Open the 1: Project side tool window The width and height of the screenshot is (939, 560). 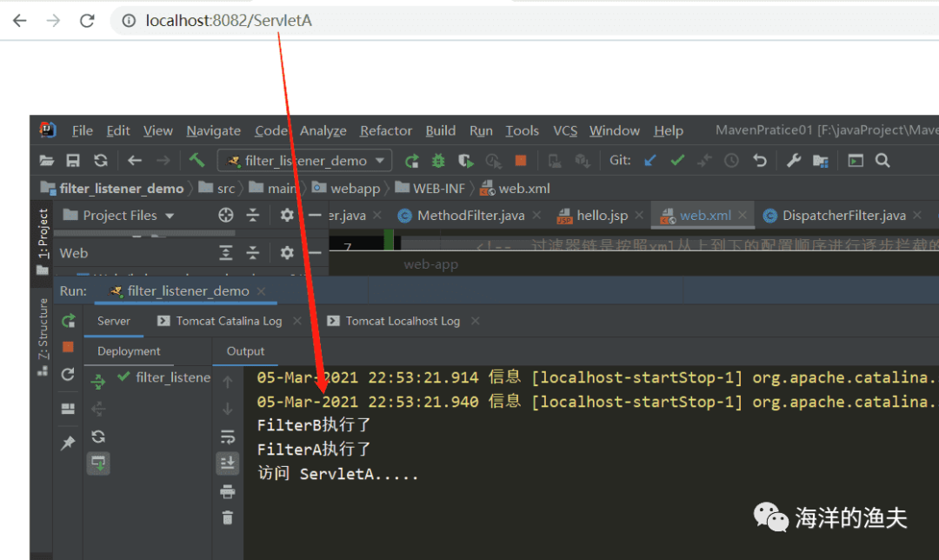pyautogui.click(x=43, y=240)
